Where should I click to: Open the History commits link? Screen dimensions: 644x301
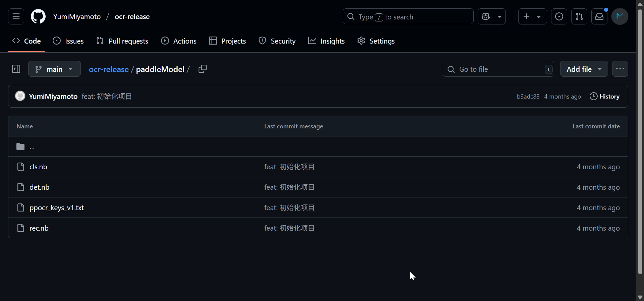pyautogui.click(x=604, y=97)
